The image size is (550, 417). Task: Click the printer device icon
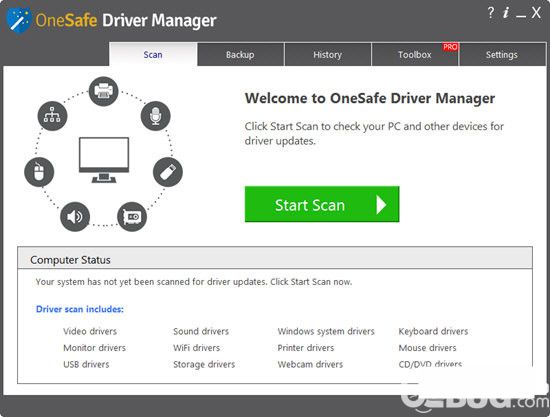(x=103, y=91)
